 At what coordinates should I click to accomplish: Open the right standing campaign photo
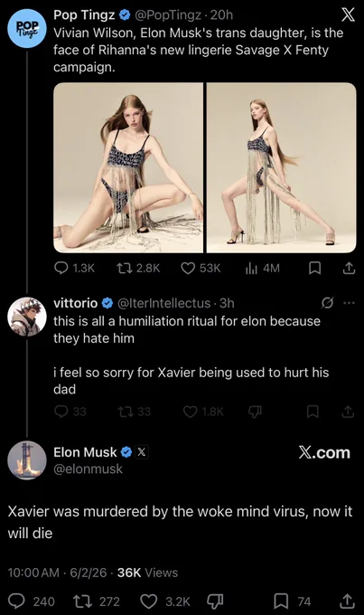click(281, 167)
